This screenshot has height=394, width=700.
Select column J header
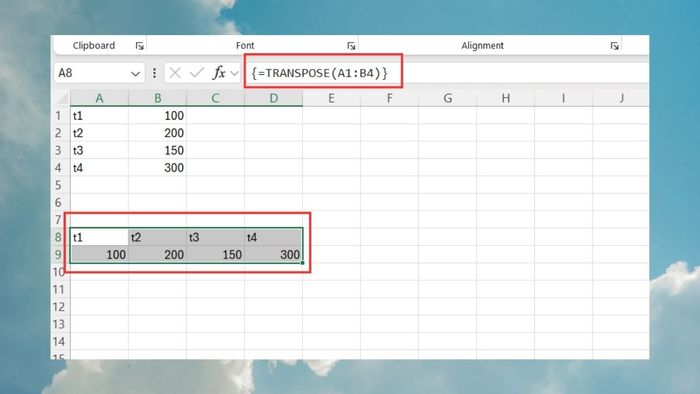[621, 98]
